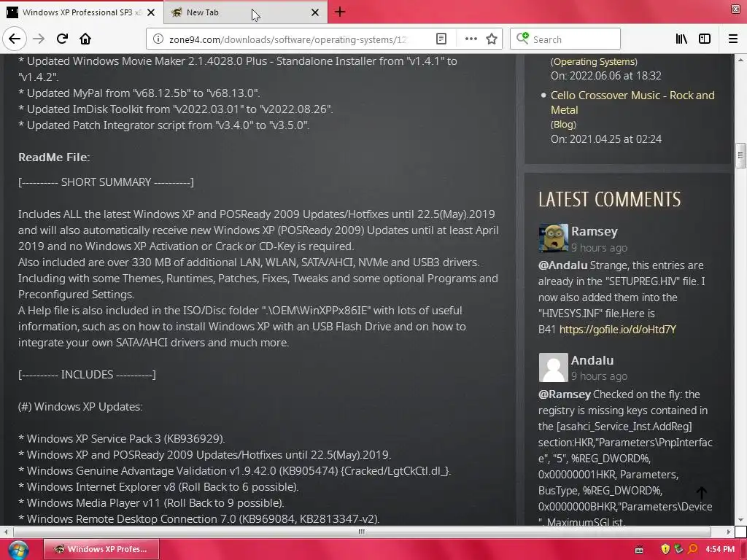Click Windows Genuine Advantage Validation line
The width and height of the screenshot is (747, 560).
[234, 470]
